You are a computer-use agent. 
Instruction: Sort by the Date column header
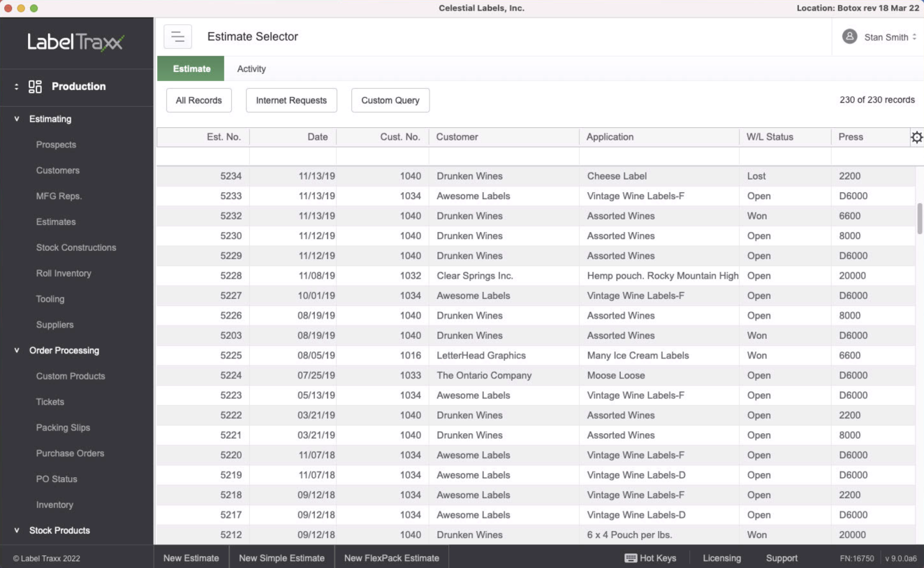[293, 137]
